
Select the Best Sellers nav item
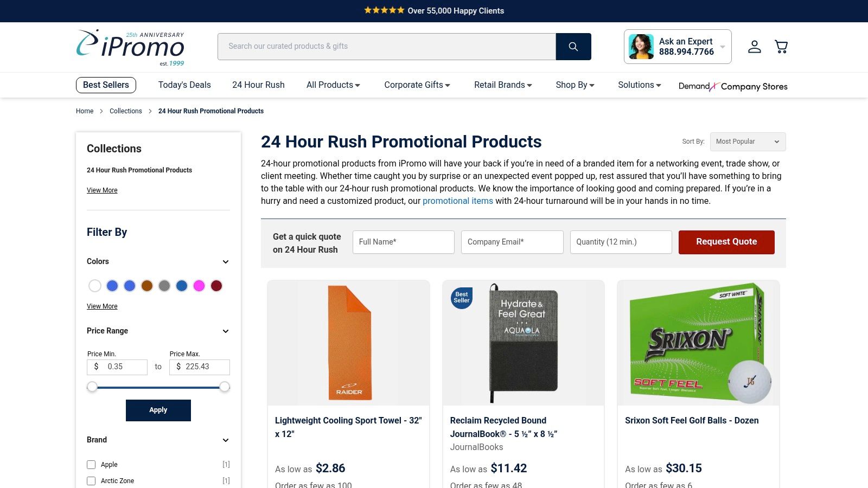click(106, 85)
